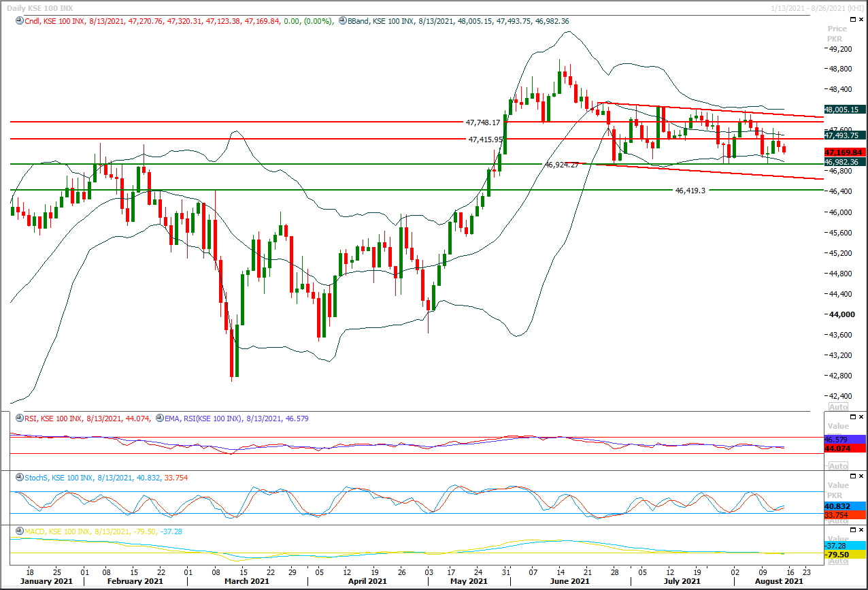The height and width of the screenshot is (590, 868).
Task: Maximize the RSI indicator panel
Action: tap(854, 416)
